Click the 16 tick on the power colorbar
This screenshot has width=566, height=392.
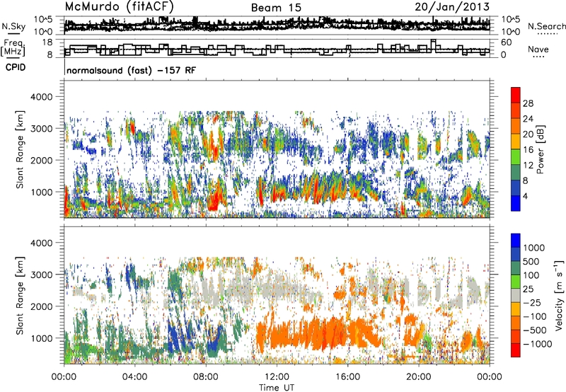point(528,150)
